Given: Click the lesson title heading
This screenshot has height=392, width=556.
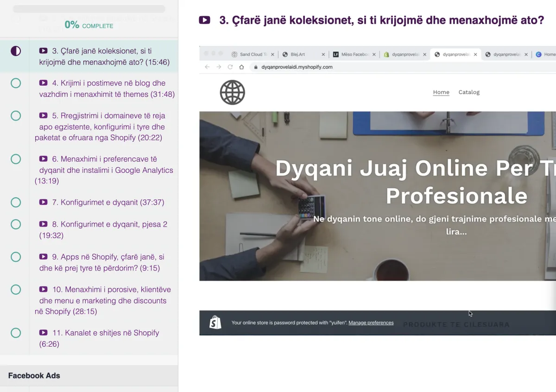Looking at the screenshot, I should tap(382, 20).
